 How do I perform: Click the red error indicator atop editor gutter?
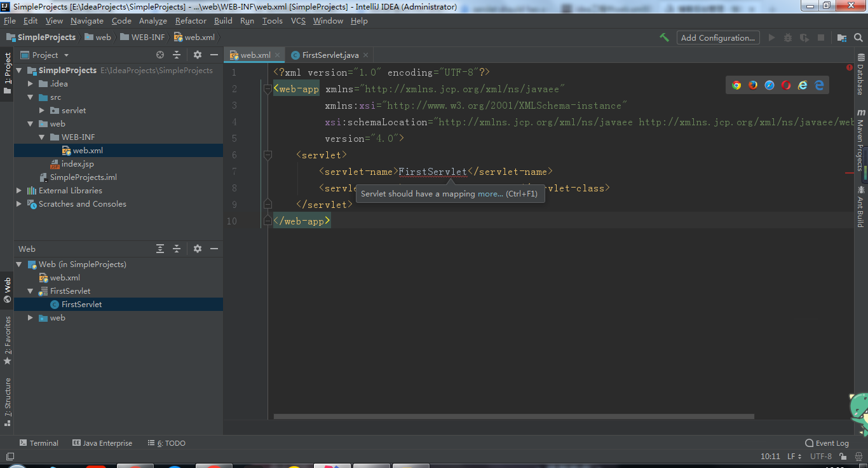coord(850,67)
